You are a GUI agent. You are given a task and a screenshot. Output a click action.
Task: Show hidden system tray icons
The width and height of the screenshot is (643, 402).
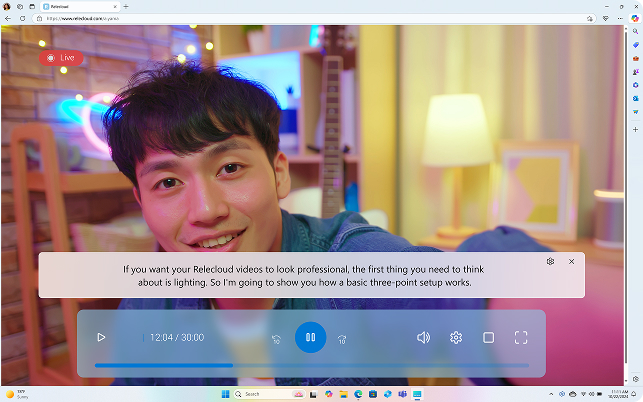pyautogui.click(x=551, y=394)
